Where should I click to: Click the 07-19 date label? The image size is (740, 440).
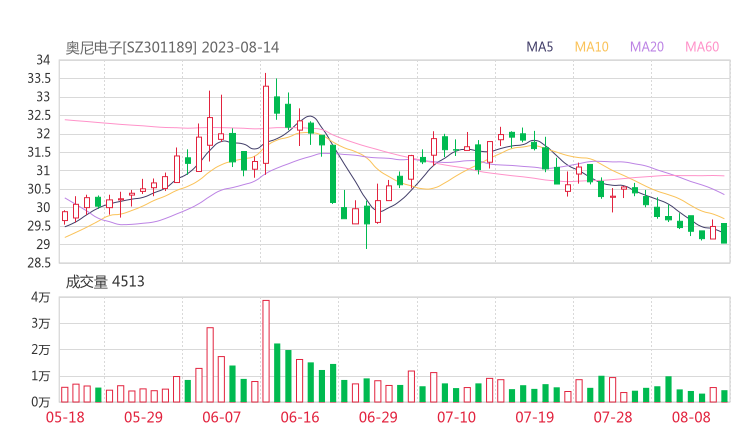(x=534, y=417)
